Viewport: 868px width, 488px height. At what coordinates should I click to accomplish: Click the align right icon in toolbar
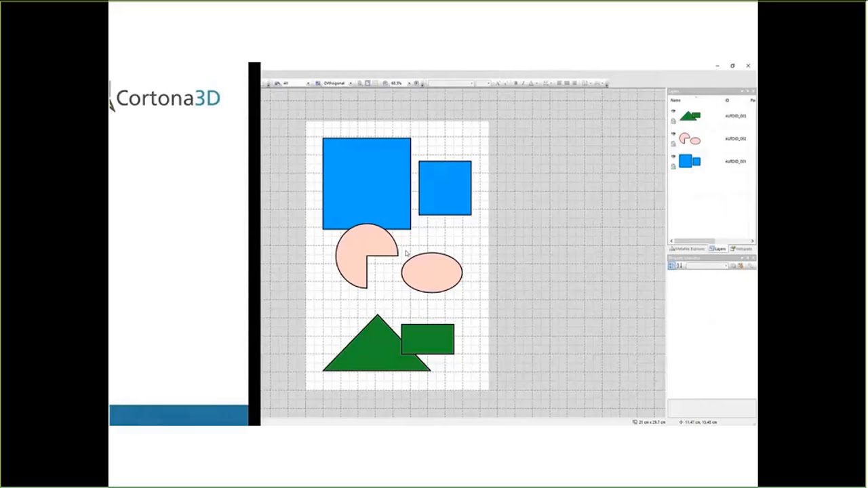click(x=574, y=83)
